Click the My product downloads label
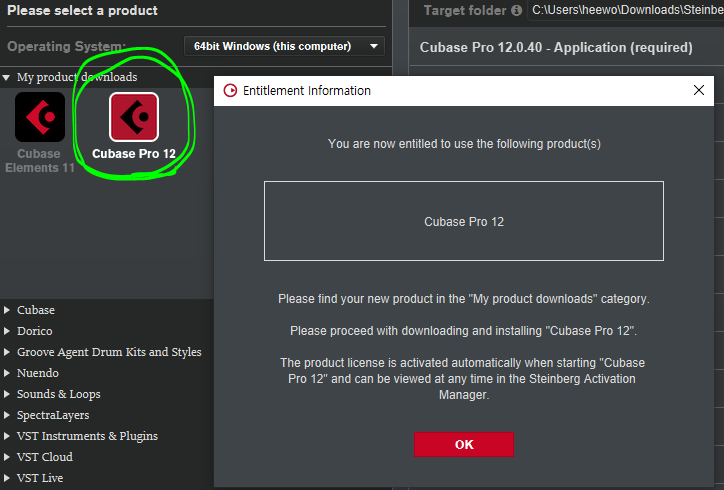 click(x=77, y=77)
